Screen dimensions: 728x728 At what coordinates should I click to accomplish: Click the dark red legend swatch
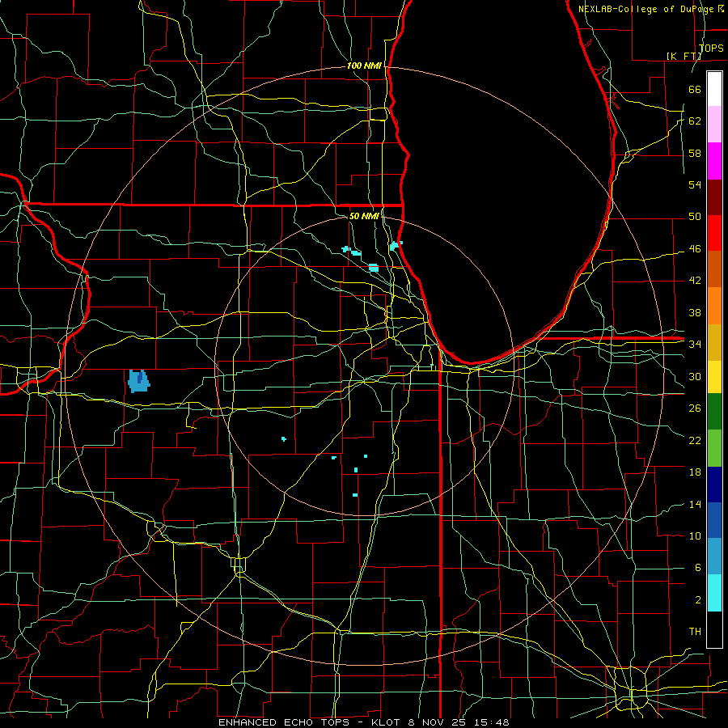point(714,197)
